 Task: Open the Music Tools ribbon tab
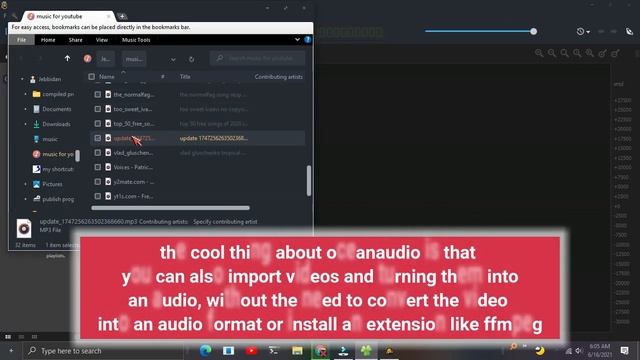(136, 40)
